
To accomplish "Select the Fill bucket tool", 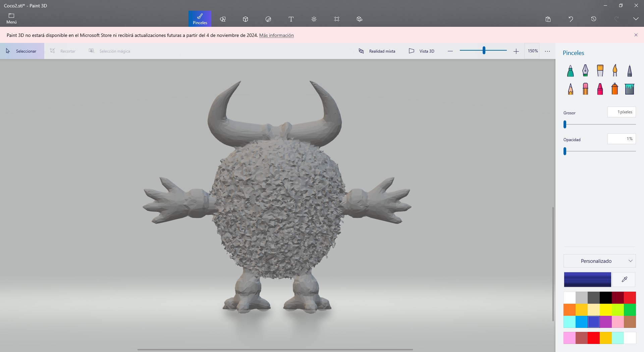I will coord(630,89).
